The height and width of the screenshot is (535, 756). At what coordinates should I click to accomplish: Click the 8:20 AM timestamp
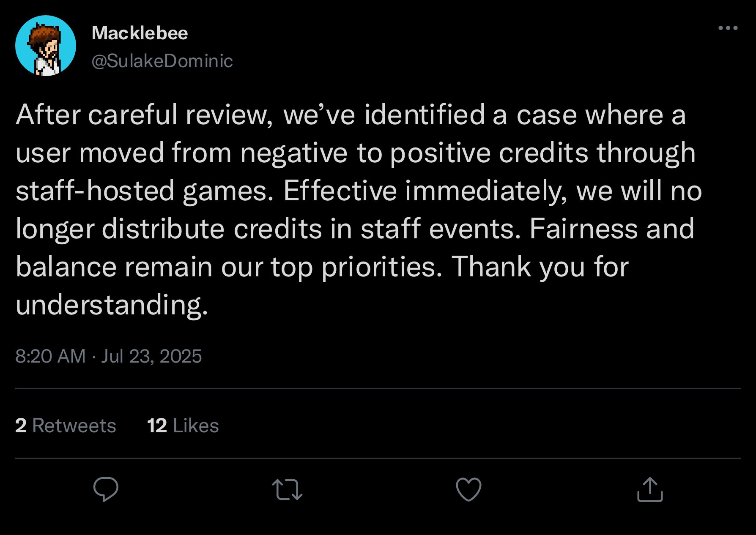pos(50,356)
